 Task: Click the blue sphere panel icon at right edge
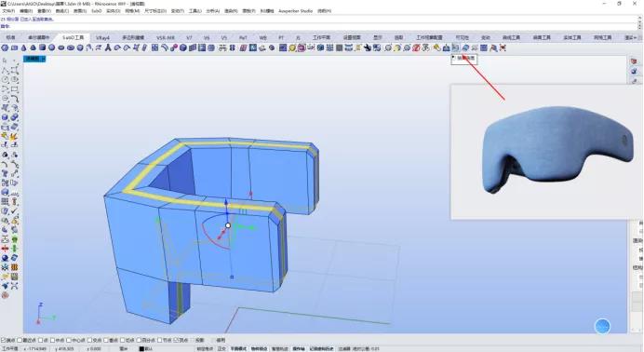[634, 71]
